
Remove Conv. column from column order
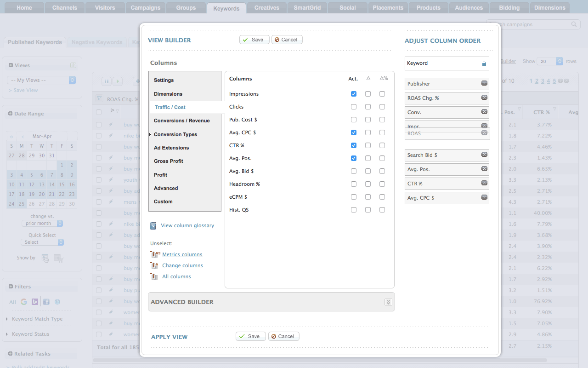tap(484, 112)
